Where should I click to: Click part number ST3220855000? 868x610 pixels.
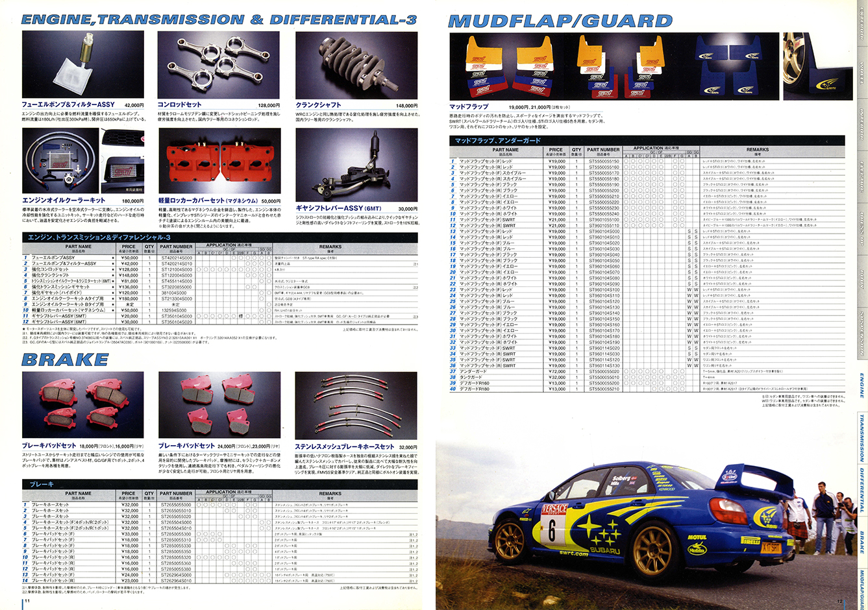pyautogui.click(x=177, y=287)
